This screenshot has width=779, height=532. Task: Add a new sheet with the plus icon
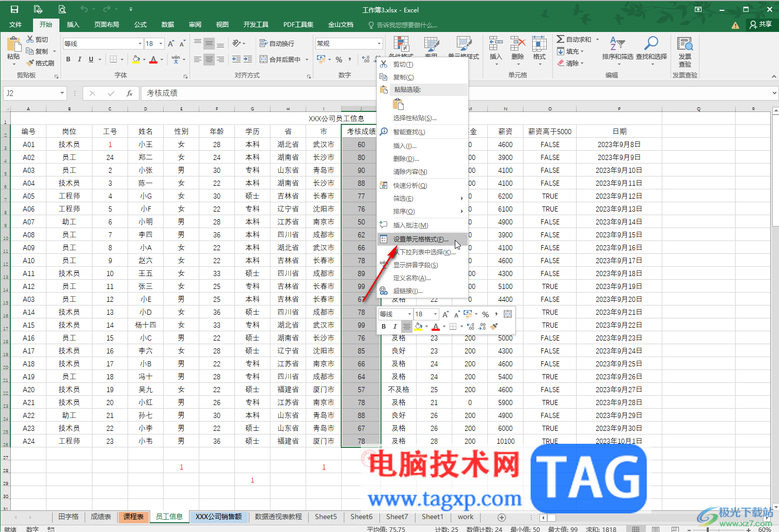pos(501,517)
